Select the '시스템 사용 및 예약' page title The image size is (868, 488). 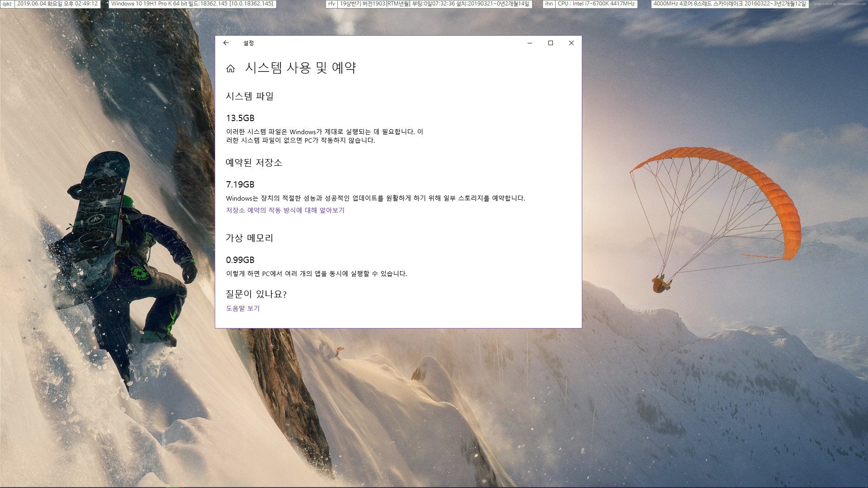pyautogui.click(x=301, y=68)
